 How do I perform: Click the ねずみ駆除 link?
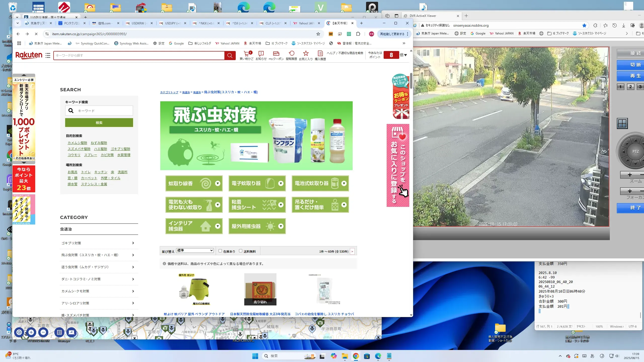[x=99, y=143]
